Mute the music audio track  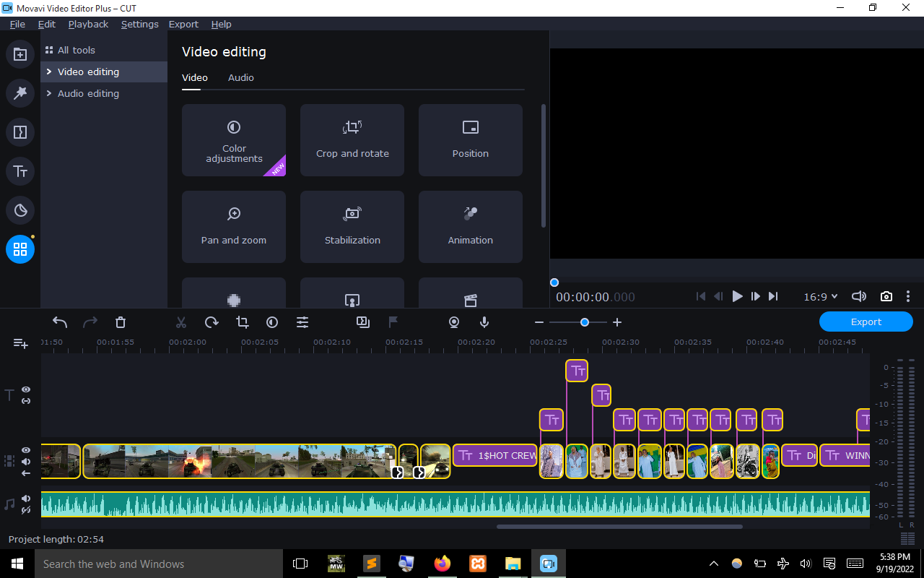26,499
